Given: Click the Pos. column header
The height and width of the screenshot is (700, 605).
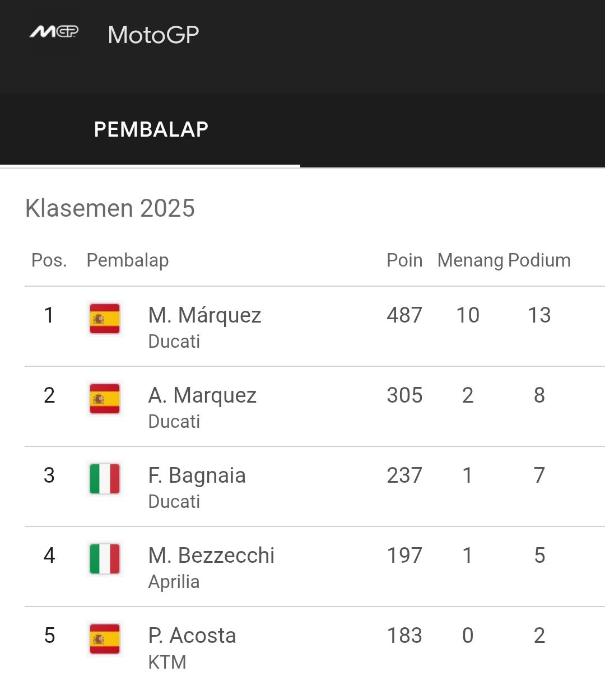Looking at the screenshot, I should (x=49, y=260).
